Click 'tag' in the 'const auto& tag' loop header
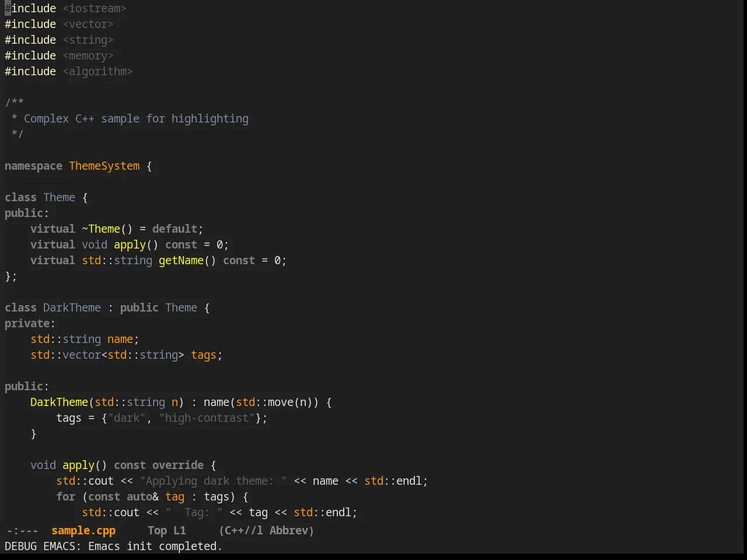The height and width of the screenshot is (560, 747). 174,496
